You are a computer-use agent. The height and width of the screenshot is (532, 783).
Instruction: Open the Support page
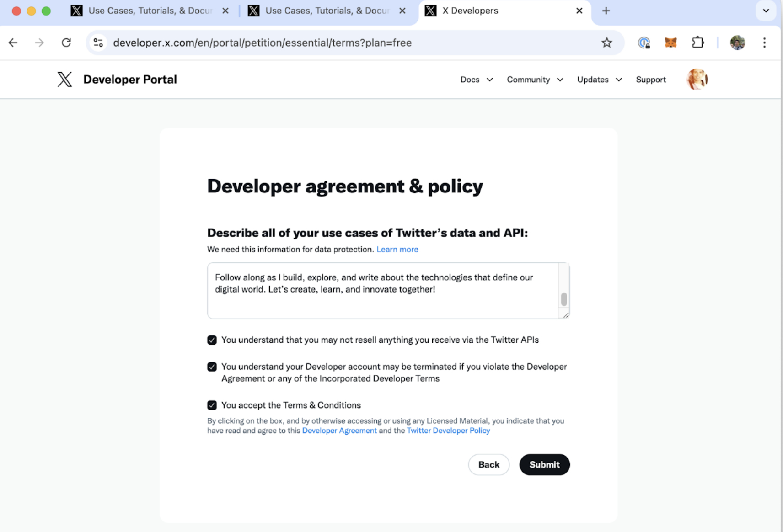click(x=650, y=80)
